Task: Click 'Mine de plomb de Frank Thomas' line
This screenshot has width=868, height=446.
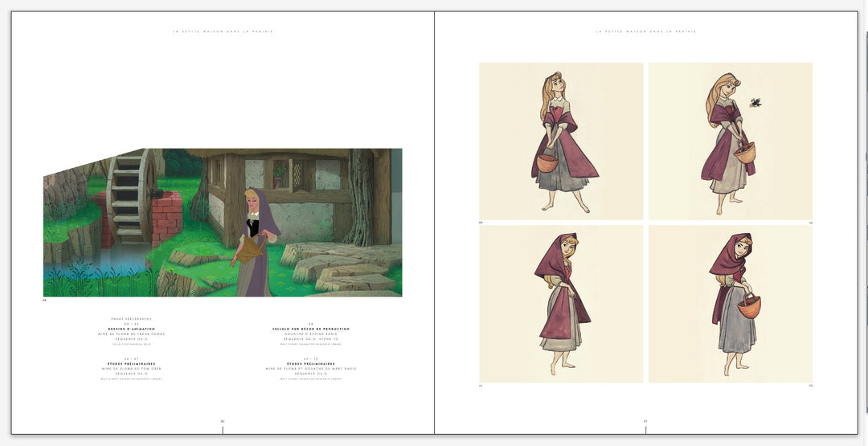Action: (x=132, y=334)
